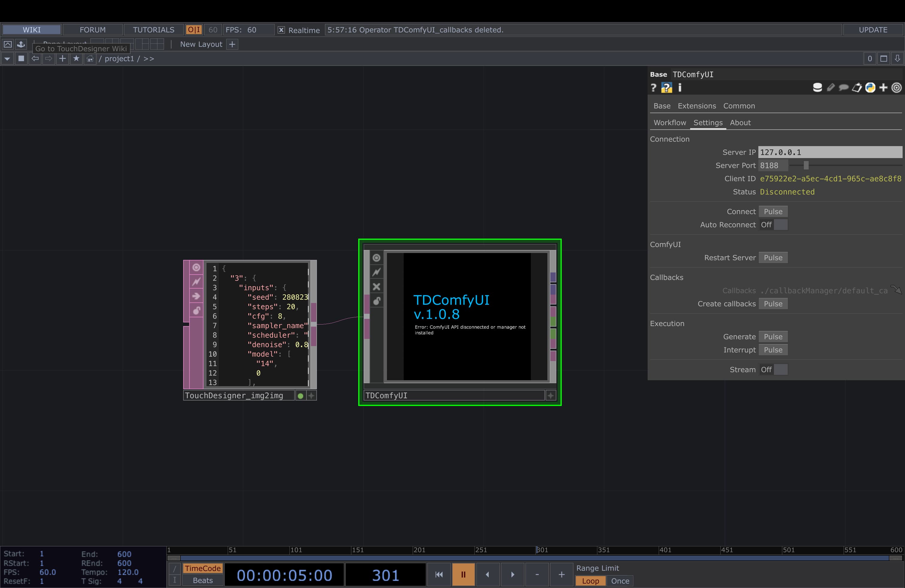The width and height of the screenshot is (905, 588).
Task: Expand the TDComfyUI node's plus button
Action: pyautogui.click(x=550, y=395)
